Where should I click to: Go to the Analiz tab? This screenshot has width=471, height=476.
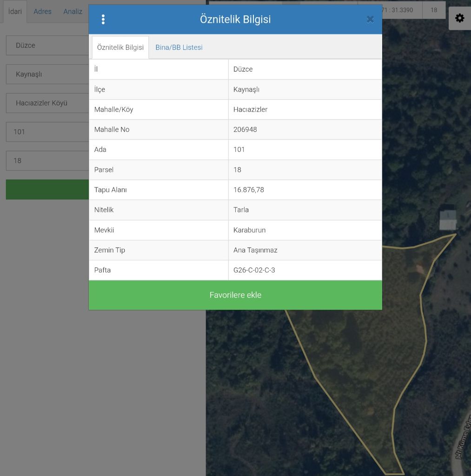73,12
